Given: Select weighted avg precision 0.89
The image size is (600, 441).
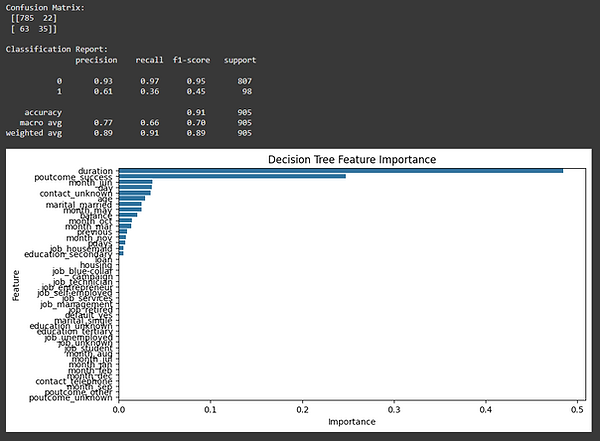Looking at the screenshot, I should (x=103, y=133).
